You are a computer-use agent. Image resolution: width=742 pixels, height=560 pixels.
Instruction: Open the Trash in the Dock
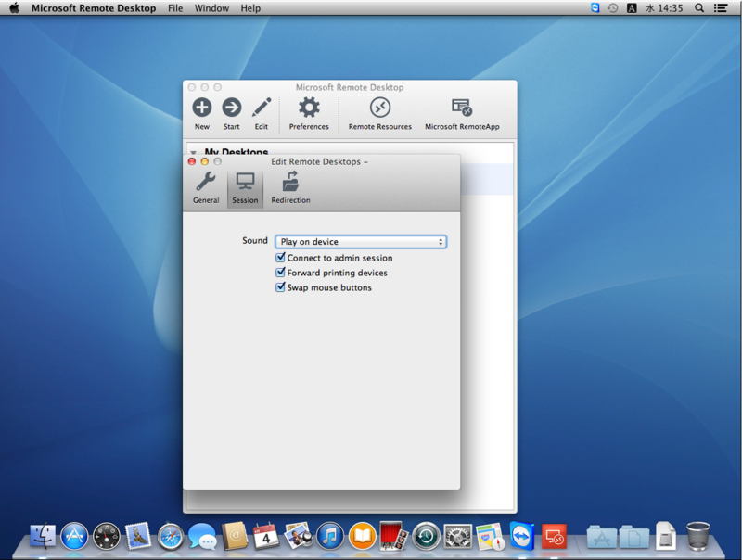tap(698, 536)
